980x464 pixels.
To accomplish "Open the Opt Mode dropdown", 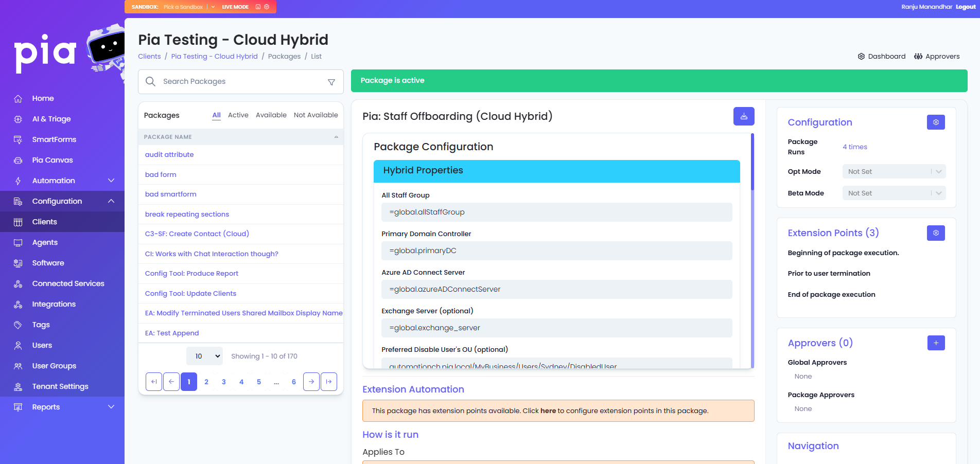I will (894, 171).
